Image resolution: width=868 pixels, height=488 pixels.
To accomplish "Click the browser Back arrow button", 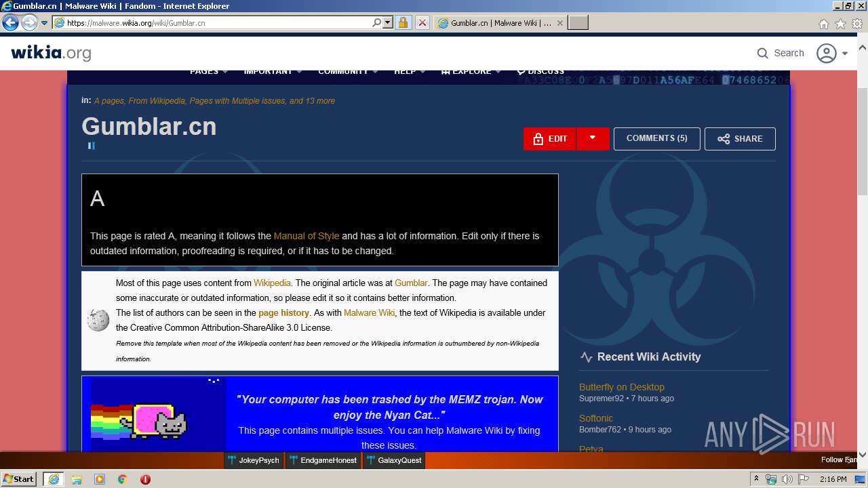I will (10, 22).
